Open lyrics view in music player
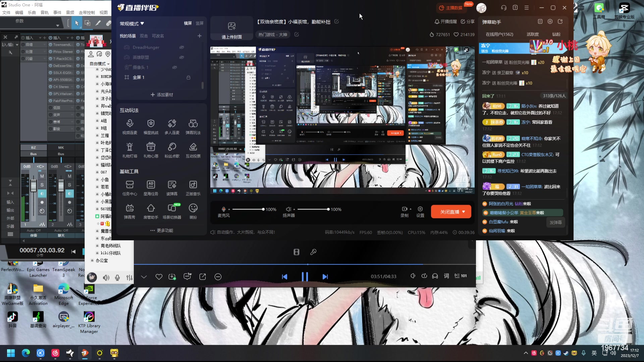 click(x=446, y=276)
